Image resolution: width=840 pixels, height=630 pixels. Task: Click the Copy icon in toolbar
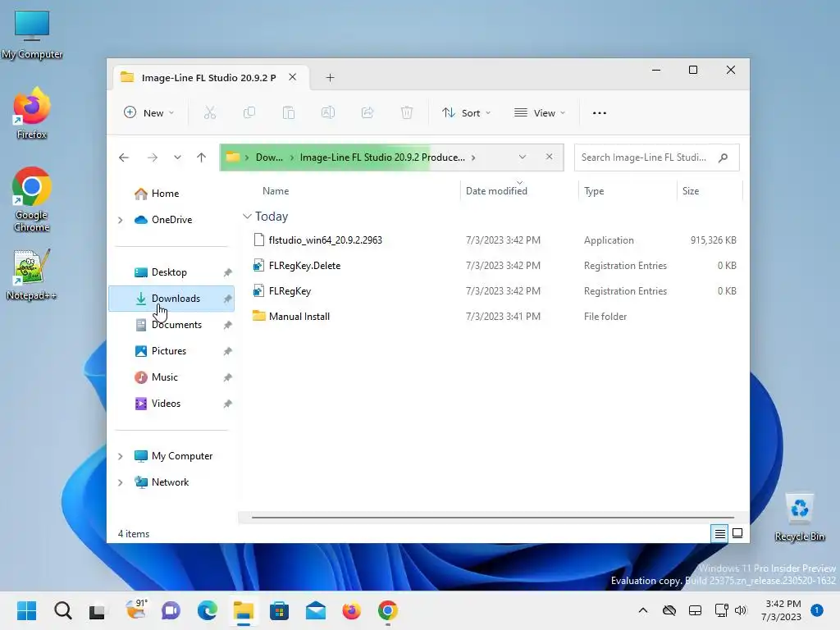point(249,112)
